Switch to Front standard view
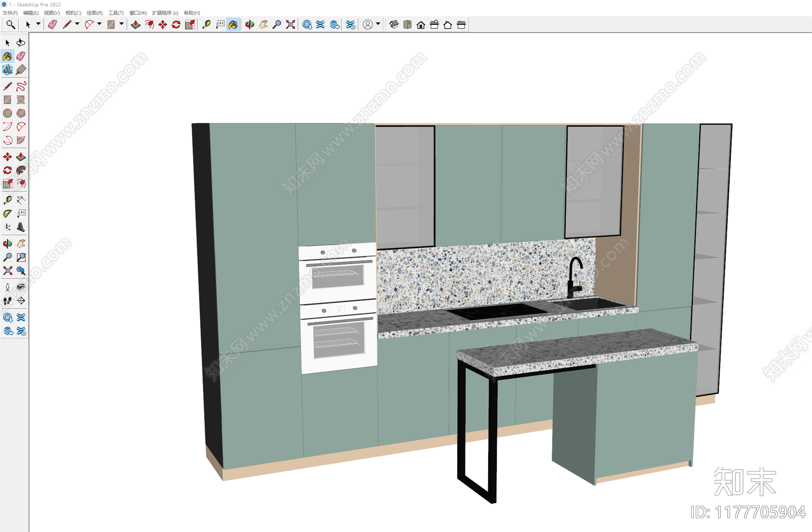 pyautogui.click(x=421, y=24)
